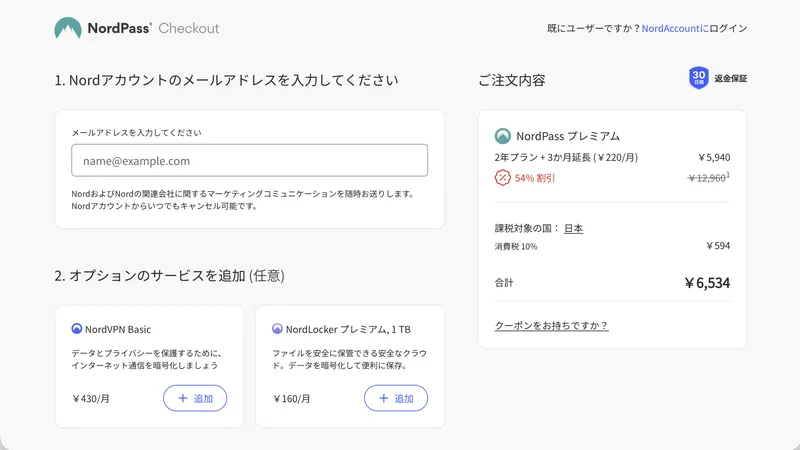
Task: Click the NordLocker secure cloud description text
Action: tap(349, 359)
